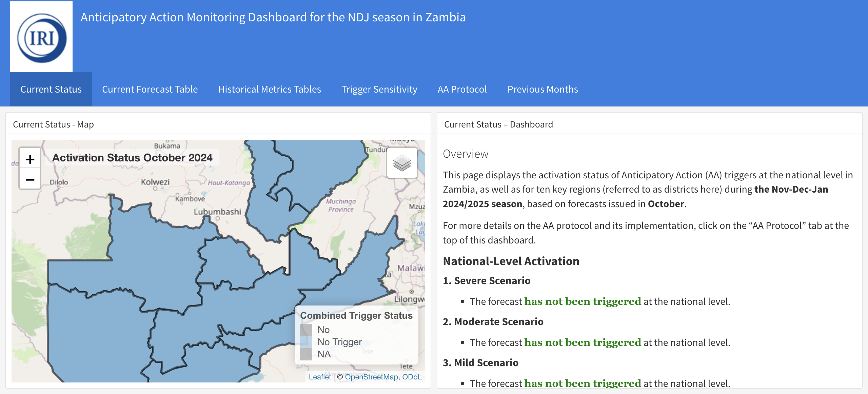Click the ODbL attribution link
868x394 pixels.
click(x=412, y=376)
